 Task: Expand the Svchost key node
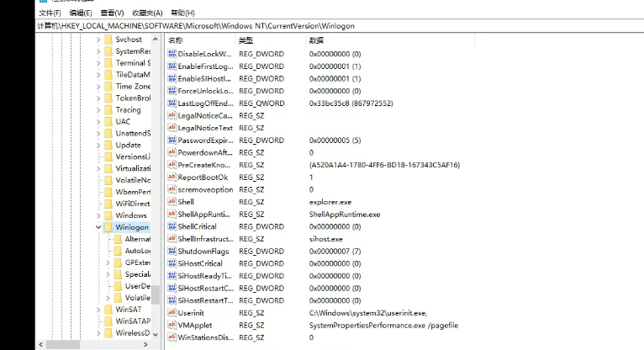click(x=98, y=40)
